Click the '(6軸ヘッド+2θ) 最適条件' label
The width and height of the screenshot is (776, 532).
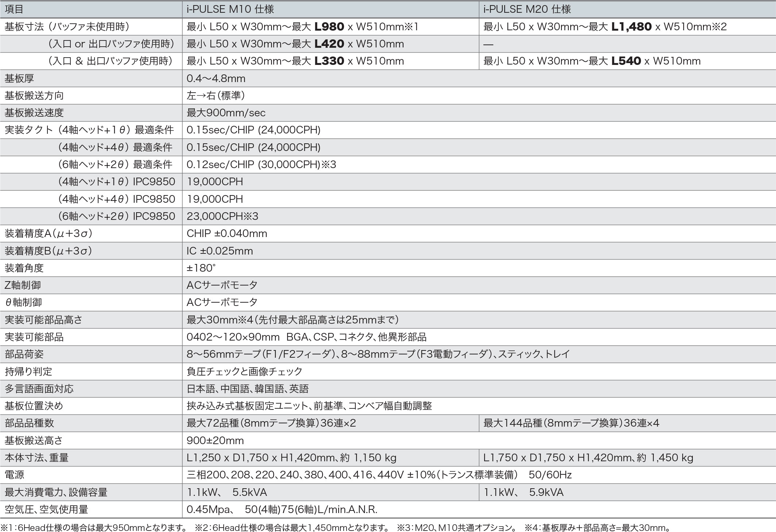(115, 164)
